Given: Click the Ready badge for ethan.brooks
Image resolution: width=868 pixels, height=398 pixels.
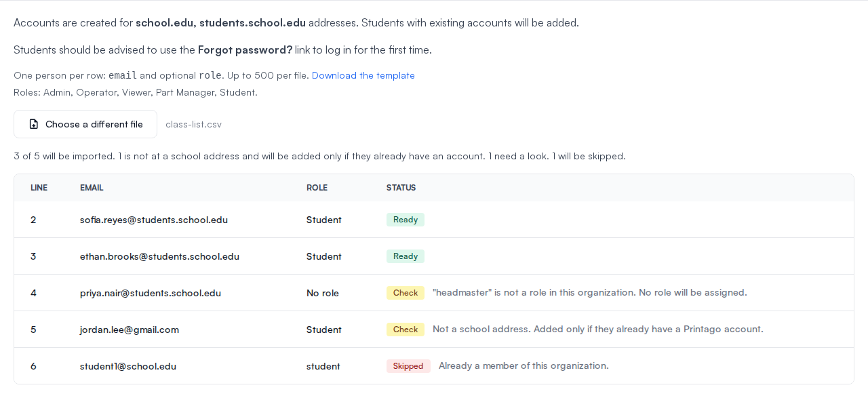Looking at the screenshot, I should 406,256.
